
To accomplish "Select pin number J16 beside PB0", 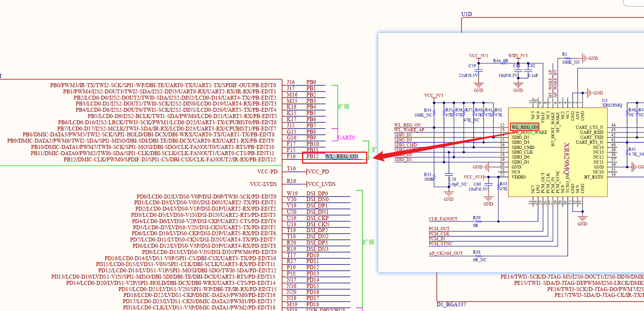I will coord(291,82).
